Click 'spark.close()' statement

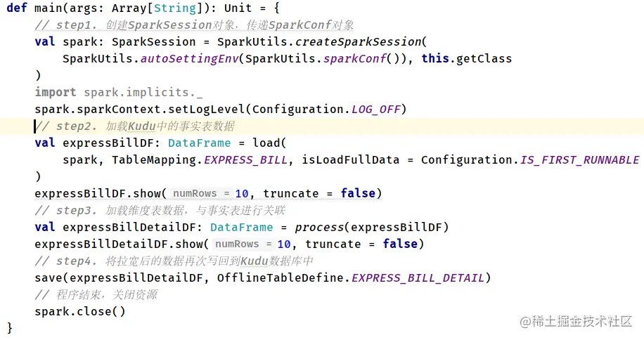tap(80, 311)
